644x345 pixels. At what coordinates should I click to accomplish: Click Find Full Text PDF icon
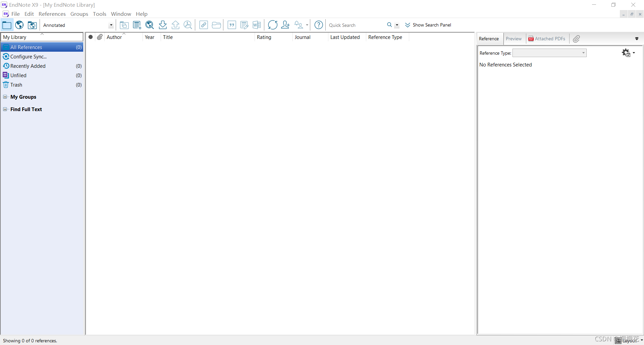click(x=188, y=25)
